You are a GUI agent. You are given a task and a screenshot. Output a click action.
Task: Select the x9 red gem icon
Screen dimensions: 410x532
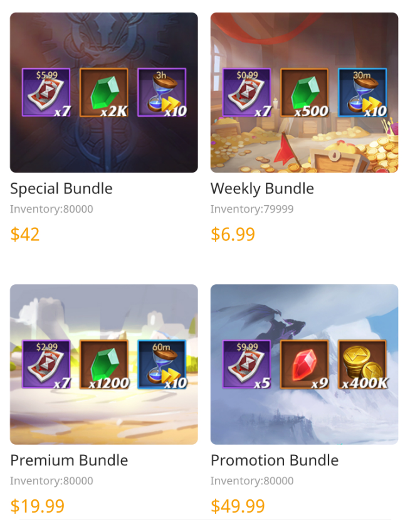[x=304, y=364]
